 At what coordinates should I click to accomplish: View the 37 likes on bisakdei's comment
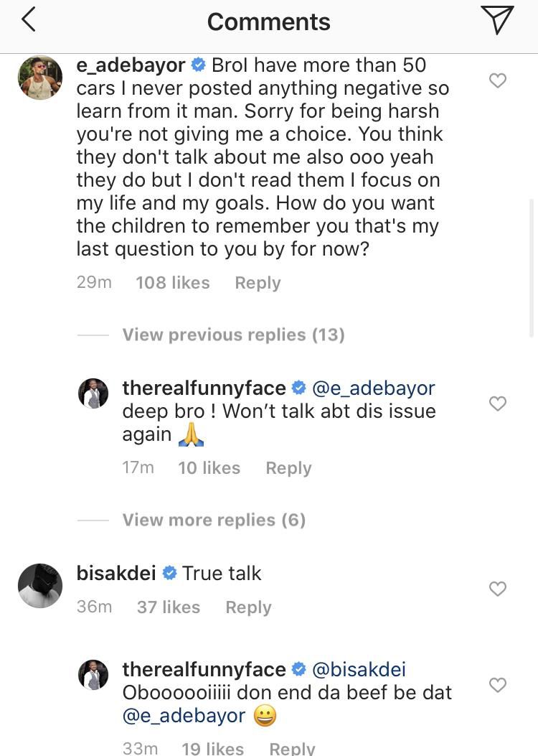coord(169,607)
